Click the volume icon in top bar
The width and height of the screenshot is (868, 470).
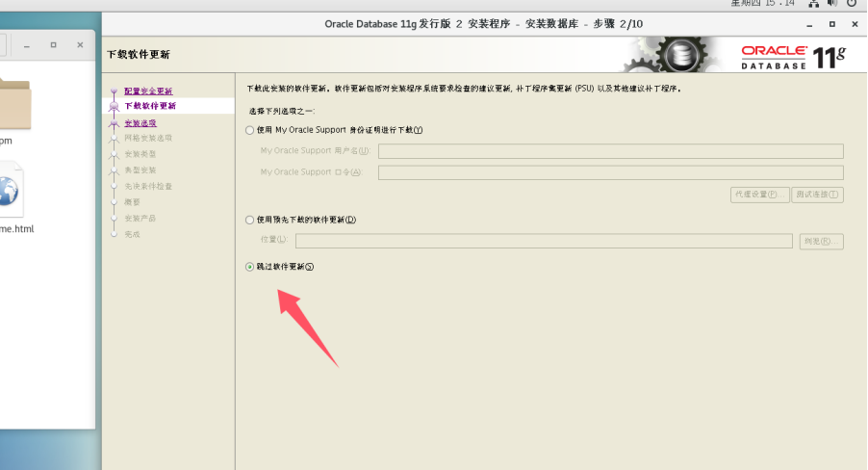tap(832, 3)
